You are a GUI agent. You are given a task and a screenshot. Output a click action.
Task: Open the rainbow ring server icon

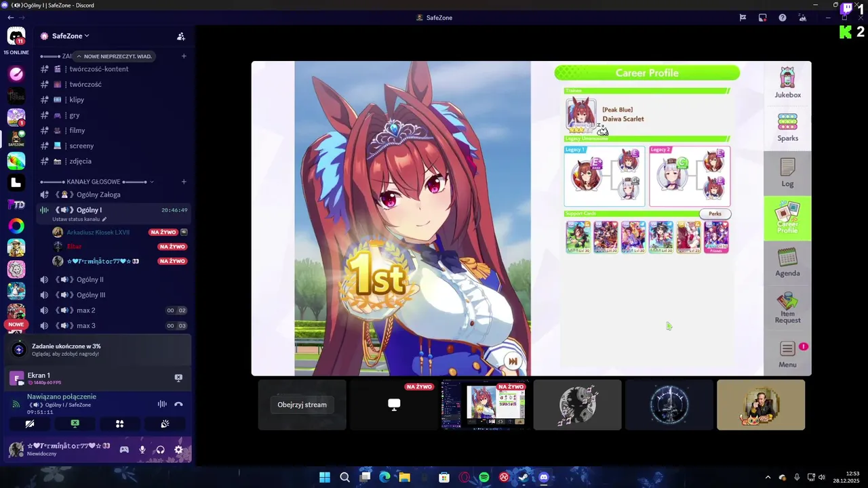click(x=16, y=226)
